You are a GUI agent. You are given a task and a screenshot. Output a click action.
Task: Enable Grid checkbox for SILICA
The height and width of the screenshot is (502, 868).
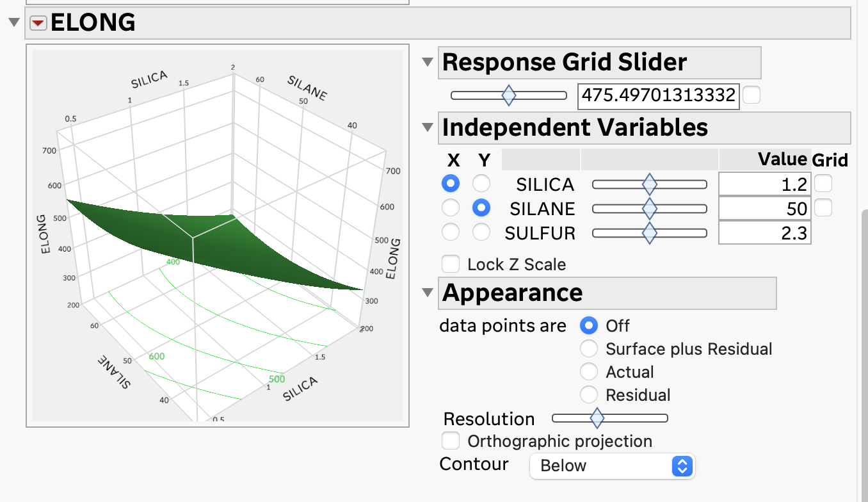[x=823, y=184]
